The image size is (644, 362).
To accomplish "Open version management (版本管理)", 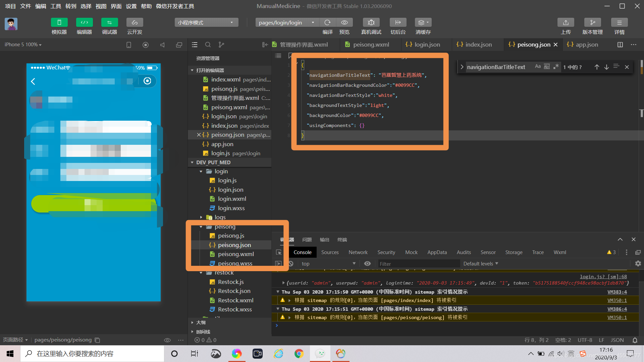I will click(x=592, y=22).
